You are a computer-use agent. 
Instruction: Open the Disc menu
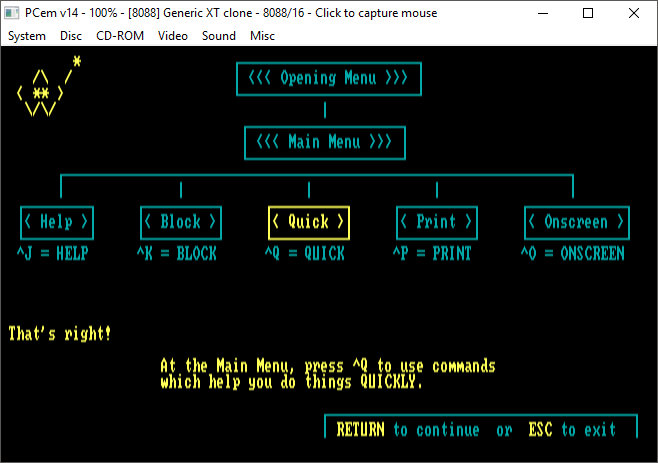coord(71,36)
